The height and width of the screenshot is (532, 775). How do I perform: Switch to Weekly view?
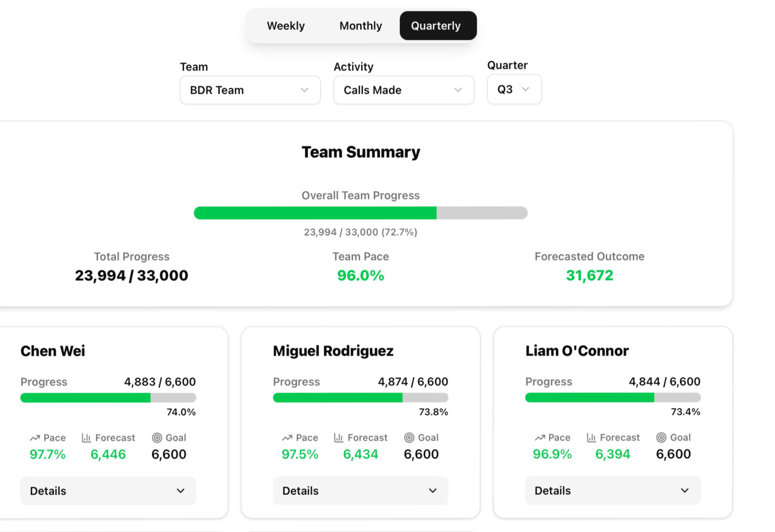[286, 26]
